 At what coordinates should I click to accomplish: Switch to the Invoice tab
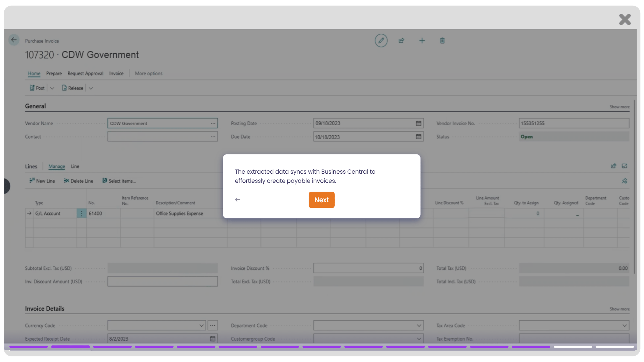click(116, 73)
